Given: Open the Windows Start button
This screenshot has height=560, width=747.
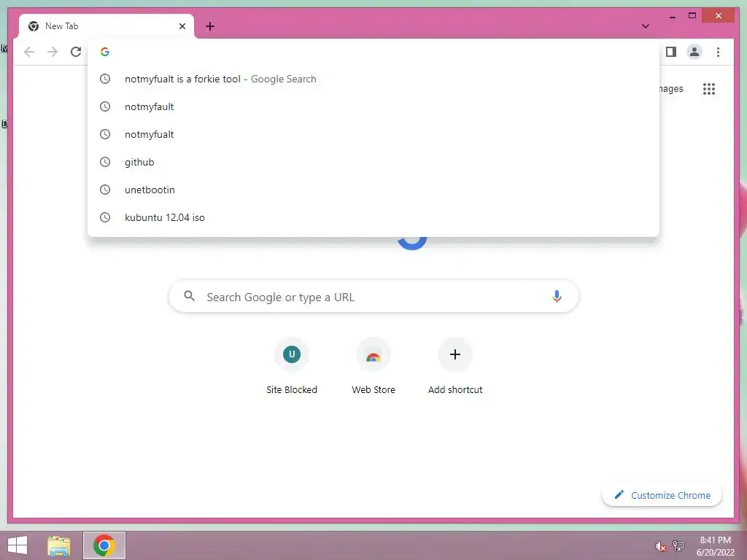Looking at the screenshot, I should click(x=18, y=545).
